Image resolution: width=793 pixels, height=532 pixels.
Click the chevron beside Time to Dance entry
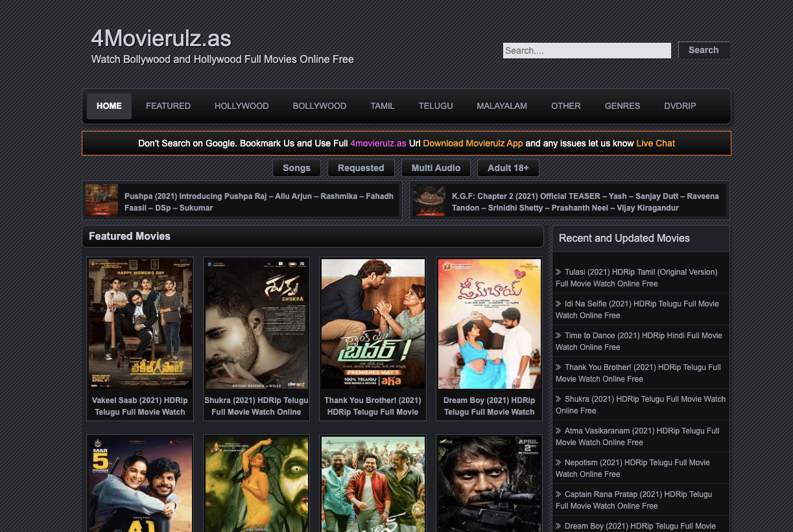(558, 336)
